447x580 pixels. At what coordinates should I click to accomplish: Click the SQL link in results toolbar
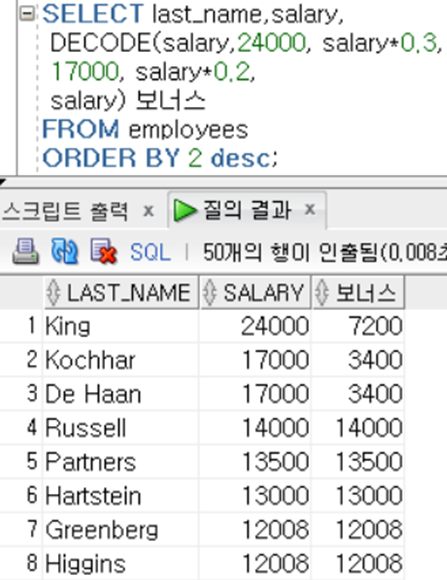coord(150,253)
